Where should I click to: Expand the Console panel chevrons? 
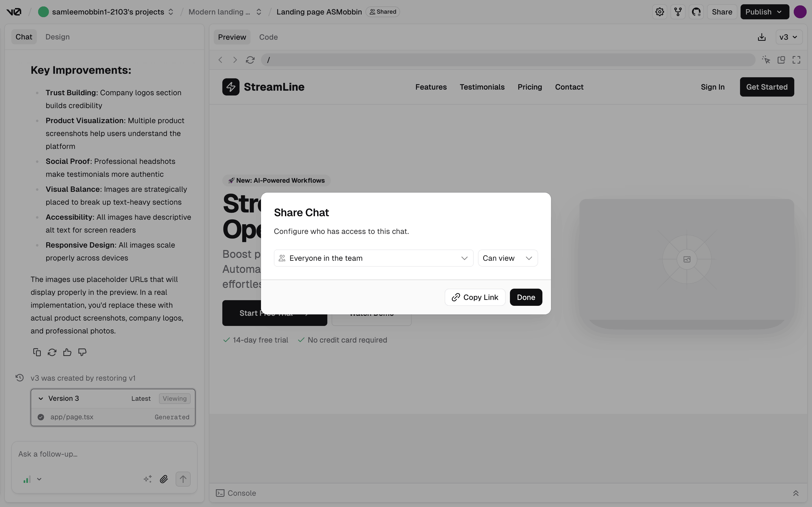point(796,493)
